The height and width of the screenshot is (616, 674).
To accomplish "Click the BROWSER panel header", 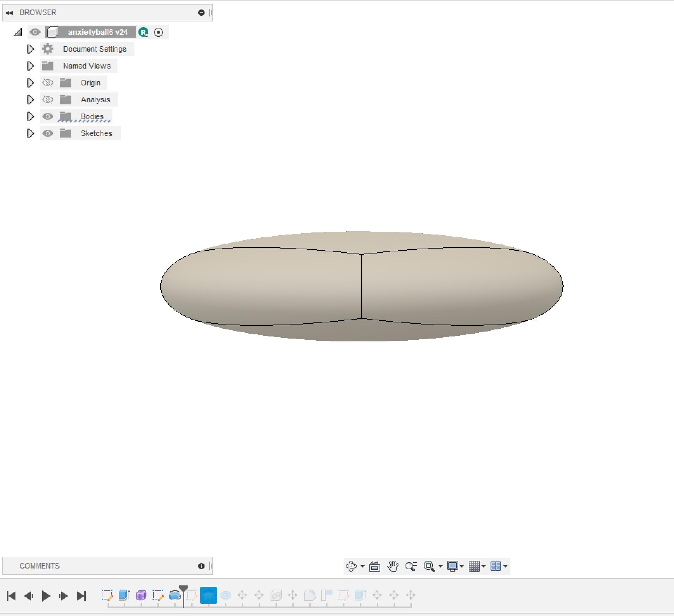I will tap(38, 12).
